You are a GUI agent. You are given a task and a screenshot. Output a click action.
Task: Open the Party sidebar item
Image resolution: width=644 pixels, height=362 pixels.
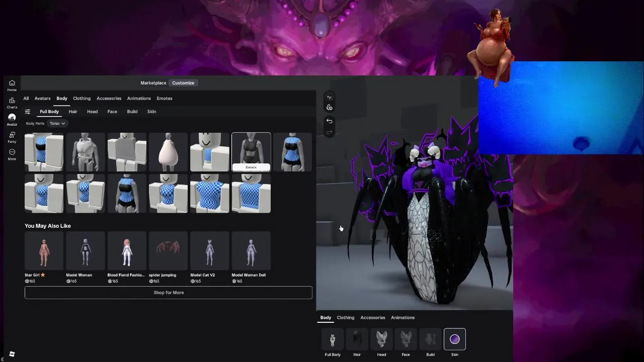(x=12, y=137)
